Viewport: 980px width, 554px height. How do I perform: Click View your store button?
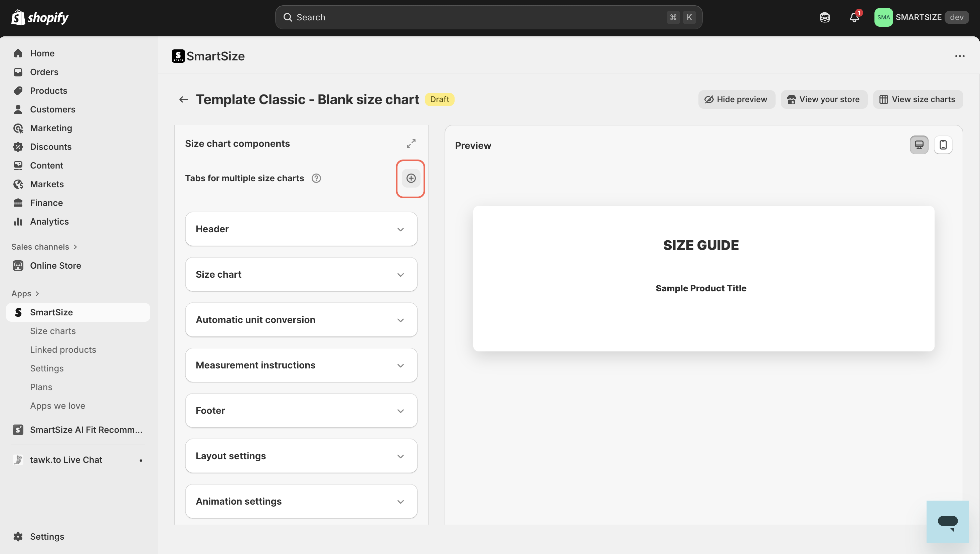click(x=824, y=99)
